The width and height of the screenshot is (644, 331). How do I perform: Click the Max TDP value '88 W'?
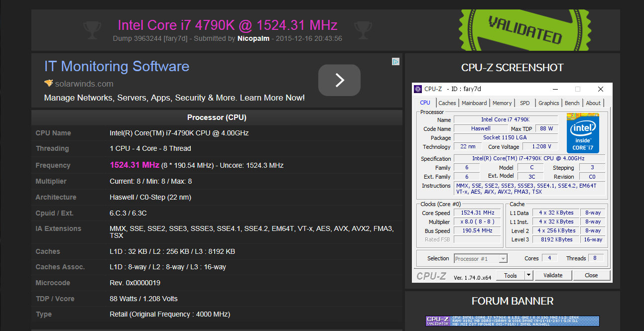click(546, 128)
